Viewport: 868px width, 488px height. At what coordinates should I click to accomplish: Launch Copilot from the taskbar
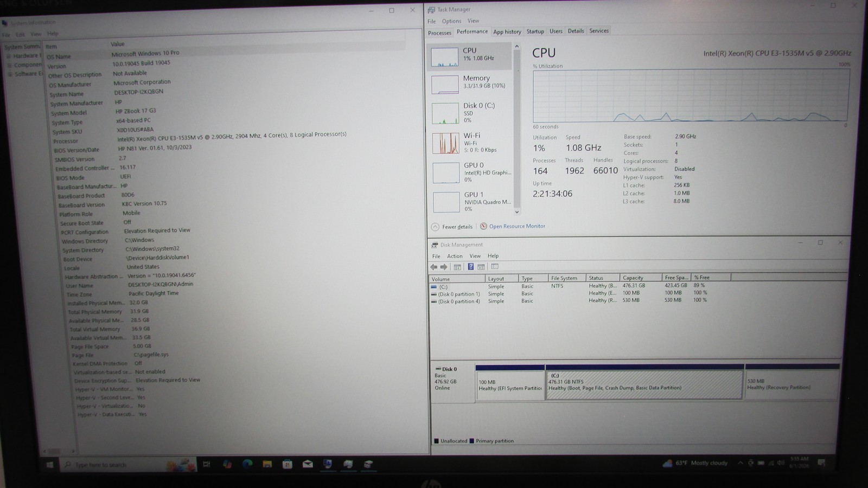(x=227, y=464)
